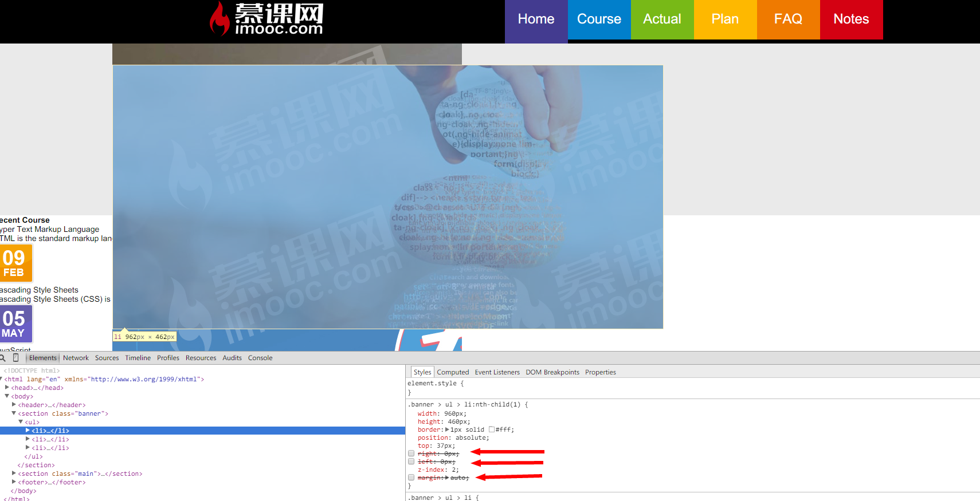Click the Hyper Text Markup Language title
Viewport: 980px width, 501px height.
pos(49,229)
